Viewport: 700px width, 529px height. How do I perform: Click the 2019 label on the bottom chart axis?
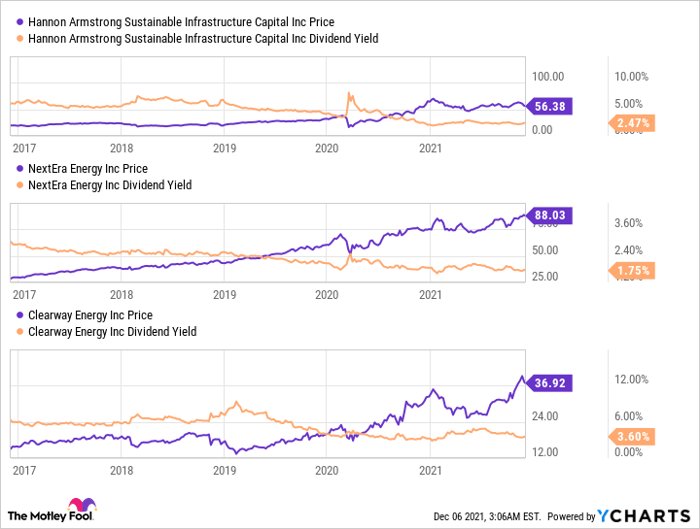(x=224, y=468)
